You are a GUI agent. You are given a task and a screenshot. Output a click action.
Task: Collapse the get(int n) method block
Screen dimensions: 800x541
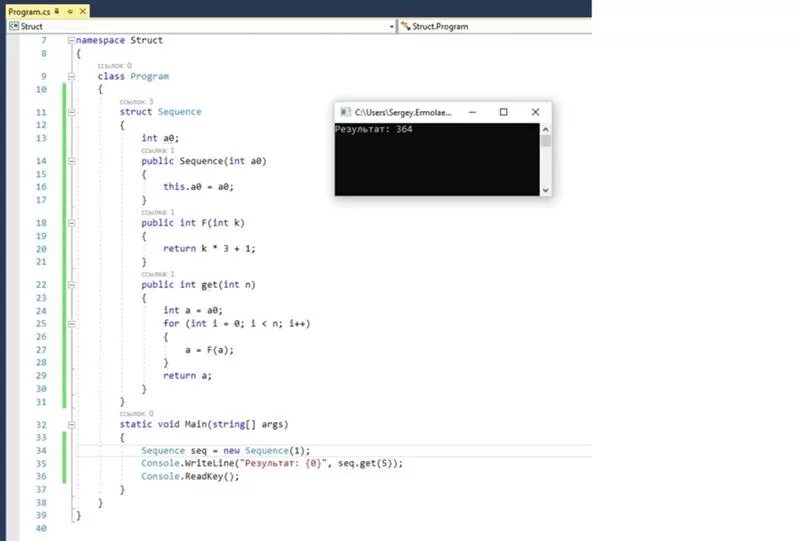pos(71,285)
